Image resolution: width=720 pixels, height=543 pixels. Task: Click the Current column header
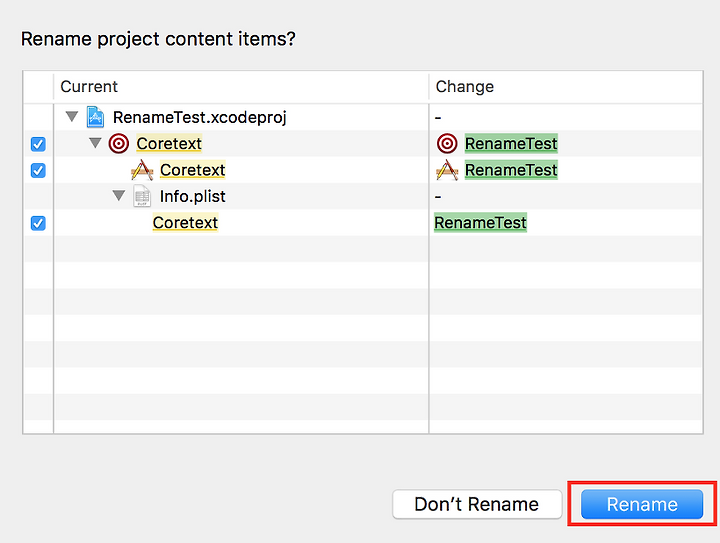click(x=241, y=87)
